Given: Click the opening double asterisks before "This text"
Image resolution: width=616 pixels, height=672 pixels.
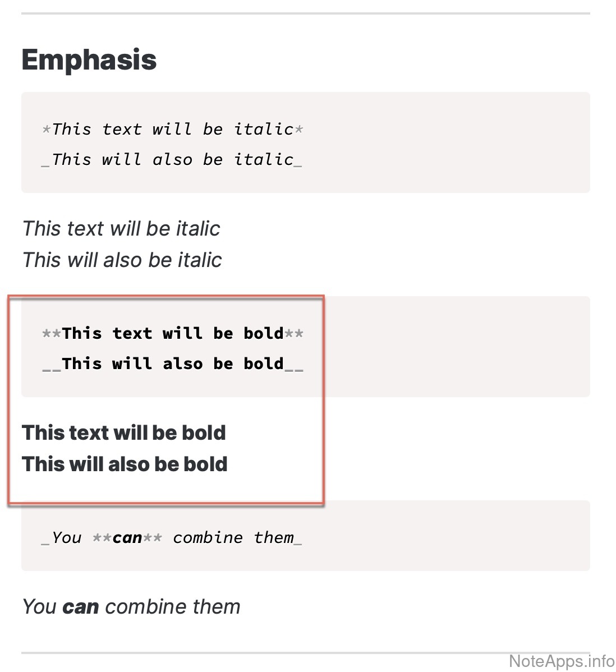Looking at the screenshot, I should point(52,334).
